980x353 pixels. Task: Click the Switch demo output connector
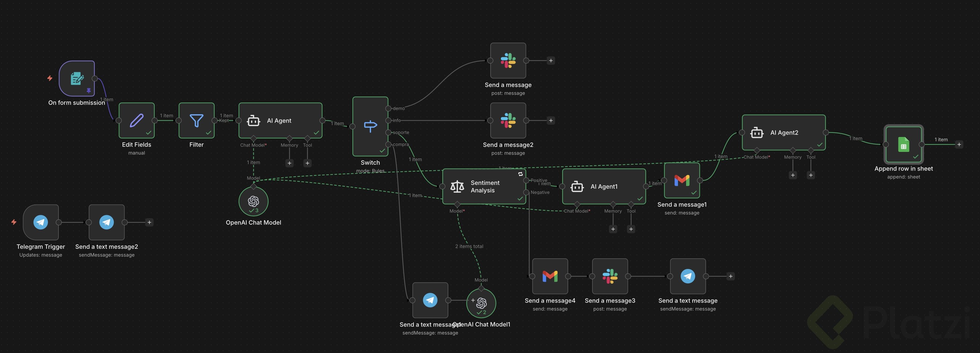coord(388,108)
